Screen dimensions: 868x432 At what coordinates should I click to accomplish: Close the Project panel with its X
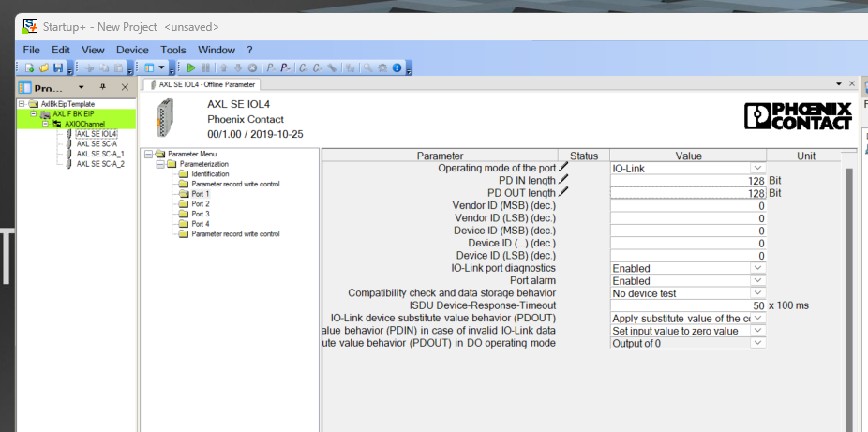(125, 87)
